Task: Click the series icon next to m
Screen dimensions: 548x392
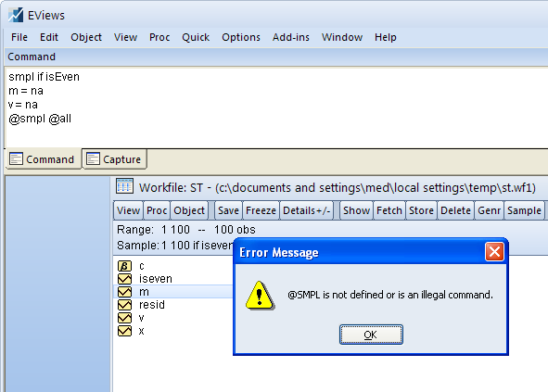Action: point(124,292)
